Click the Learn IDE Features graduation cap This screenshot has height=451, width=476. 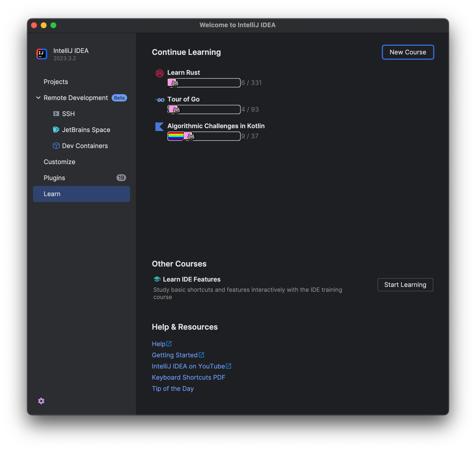(x=157, y=279)
